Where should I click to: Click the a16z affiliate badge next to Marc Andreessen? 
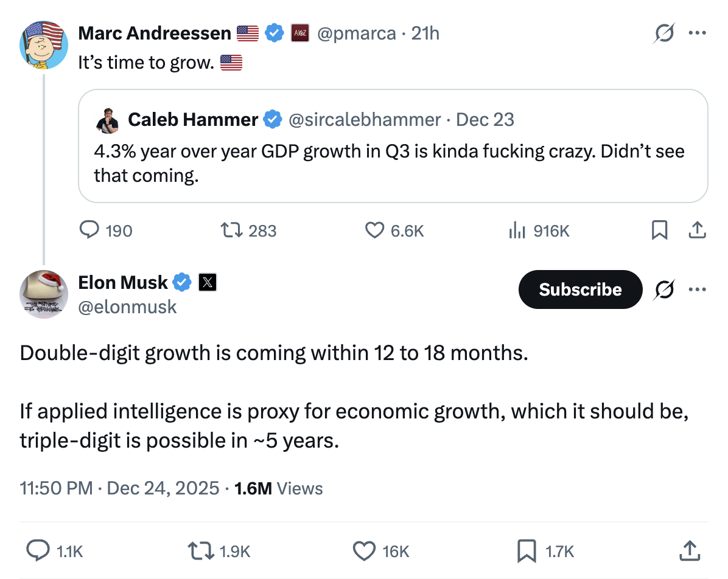point(301,33)
